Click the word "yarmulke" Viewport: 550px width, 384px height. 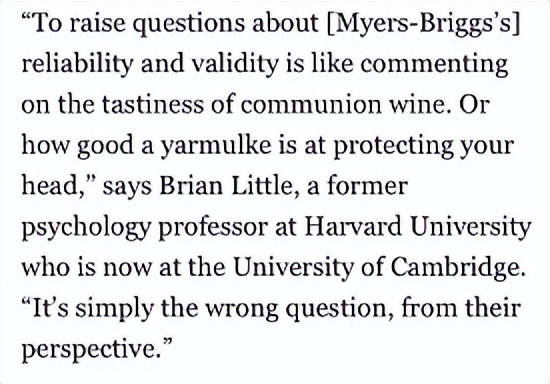click(216, 146)
